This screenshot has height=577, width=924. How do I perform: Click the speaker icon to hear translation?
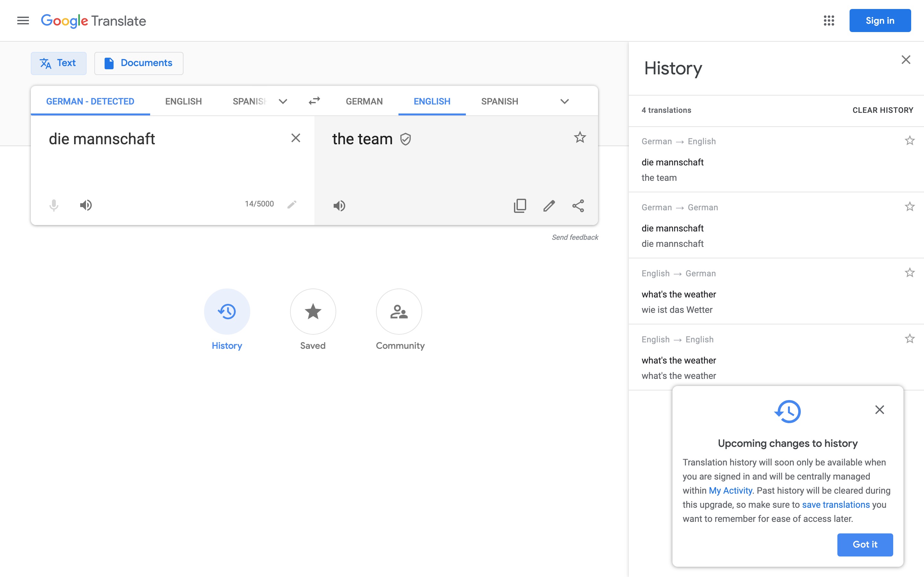coord(339,205)
